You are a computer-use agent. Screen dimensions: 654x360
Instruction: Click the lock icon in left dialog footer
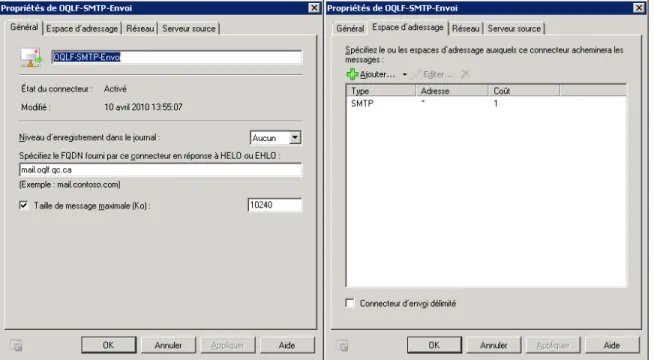point(16,345)
